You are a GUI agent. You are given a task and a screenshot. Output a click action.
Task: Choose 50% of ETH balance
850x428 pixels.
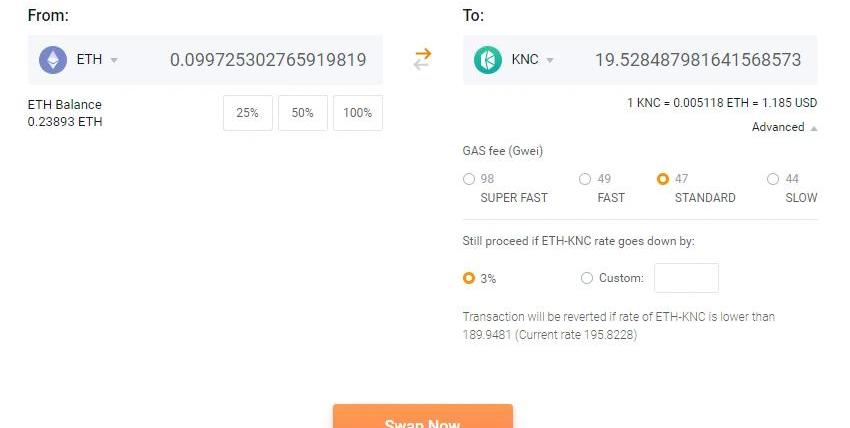[x=303, y=113]
